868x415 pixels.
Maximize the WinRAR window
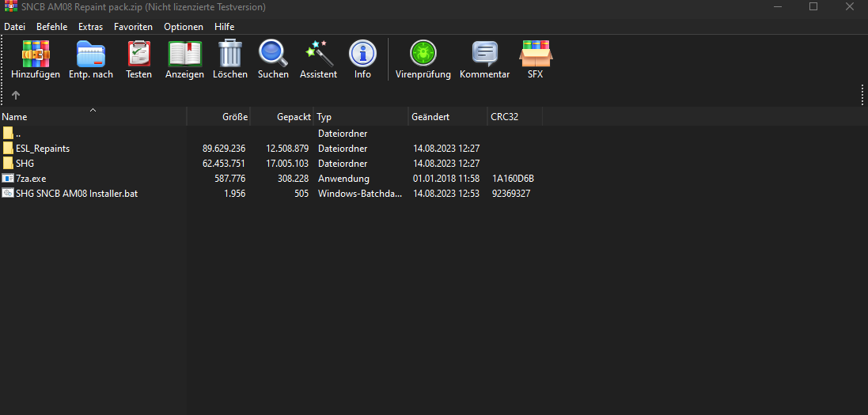tap(813, 6)
